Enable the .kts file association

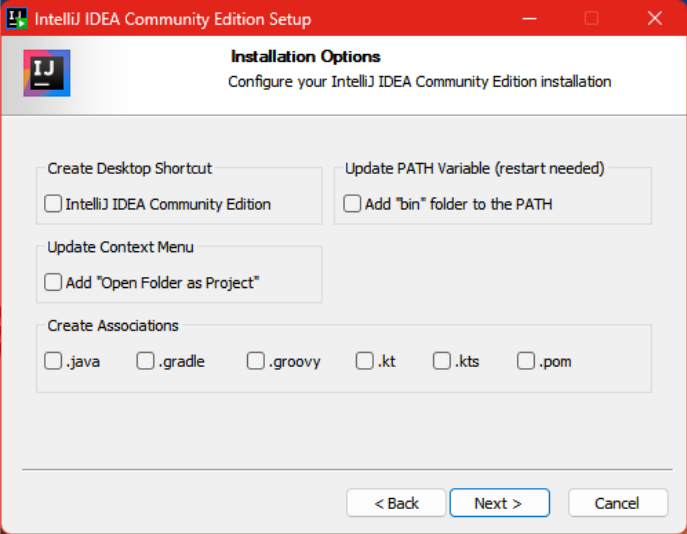[442, 361]
